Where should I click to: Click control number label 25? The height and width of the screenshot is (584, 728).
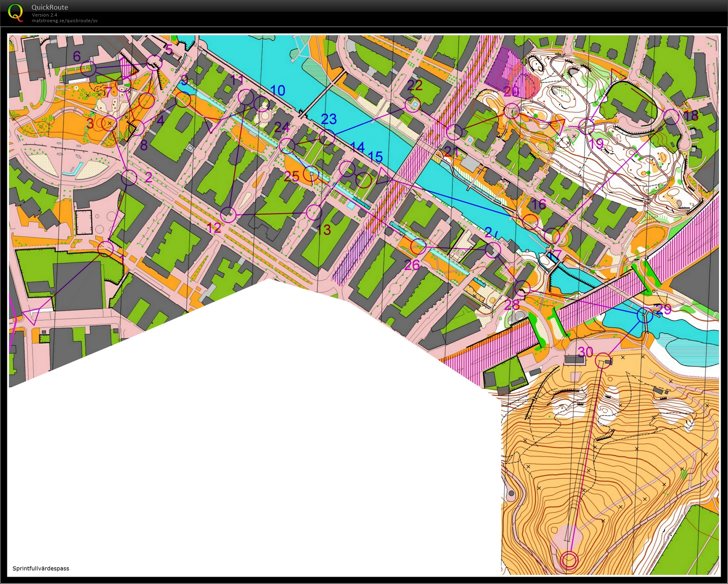[x=292, y=176]
